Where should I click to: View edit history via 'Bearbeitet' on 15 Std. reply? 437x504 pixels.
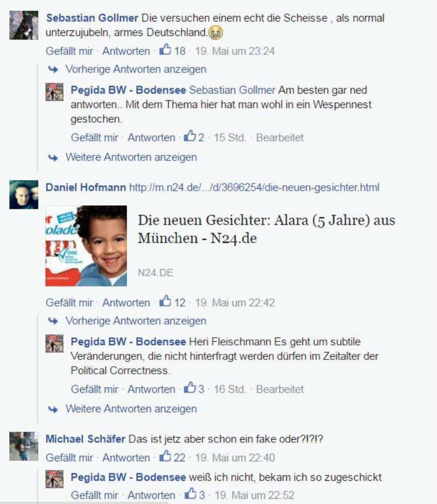[x=280, y=138]
